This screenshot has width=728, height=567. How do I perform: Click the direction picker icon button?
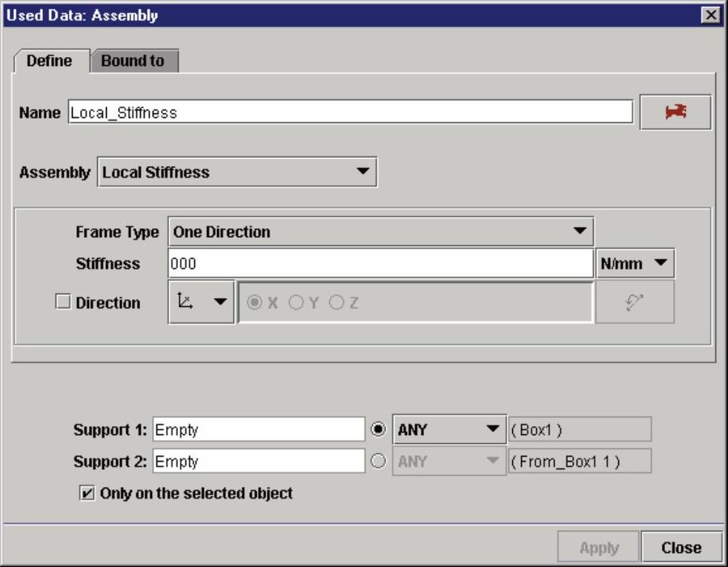(635, 302)
